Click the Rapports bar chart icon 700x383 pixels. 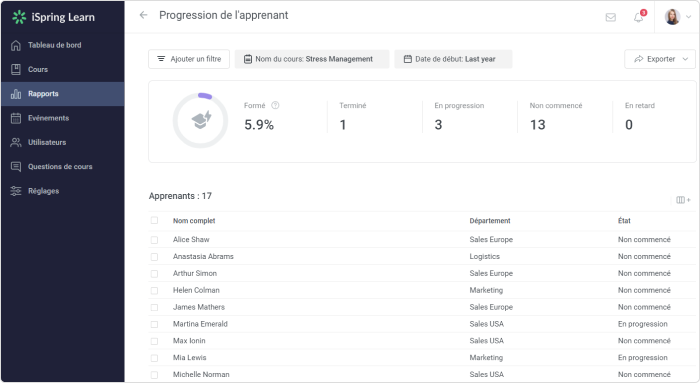click(x=16, y=94)
